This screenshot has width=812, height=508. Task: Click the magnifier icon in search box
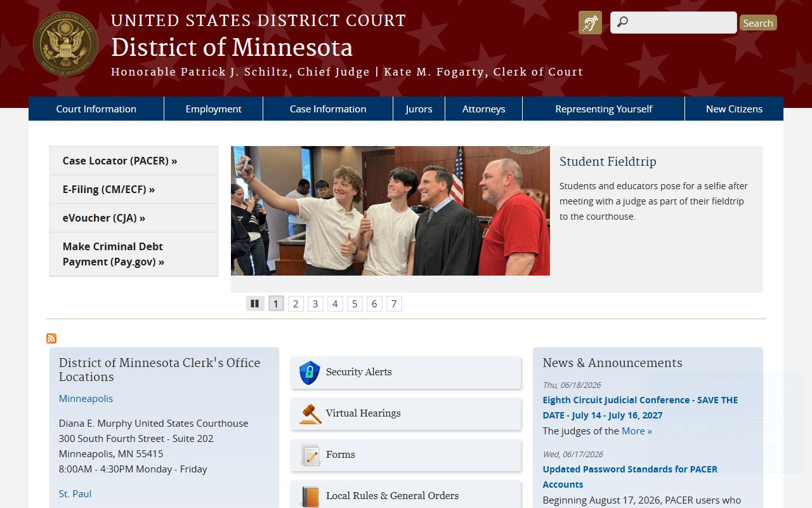[x=622, y=22]
